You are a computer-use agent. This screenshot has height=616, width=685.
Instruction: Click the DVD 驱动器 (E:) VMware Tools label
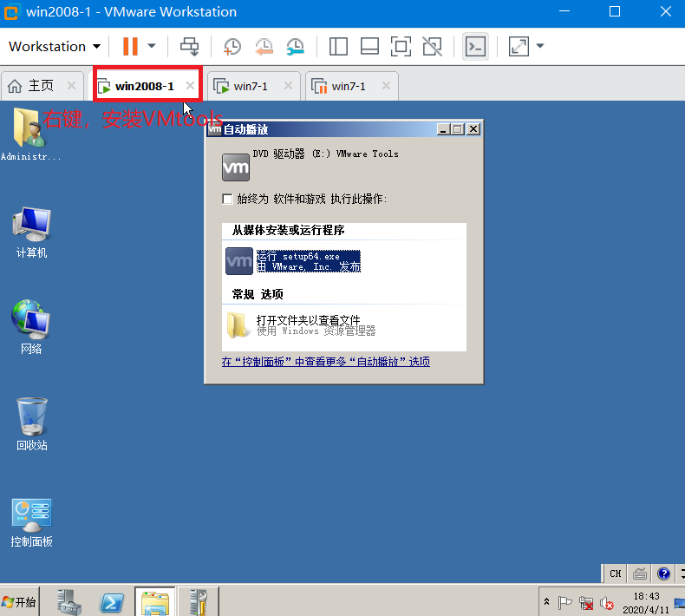[x=325, y=154]
